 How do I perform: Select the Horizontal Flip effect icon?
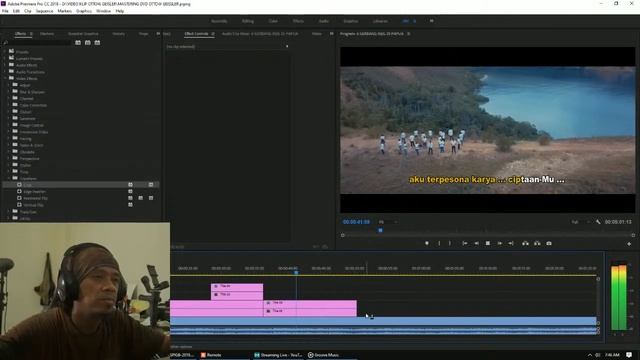19,198
